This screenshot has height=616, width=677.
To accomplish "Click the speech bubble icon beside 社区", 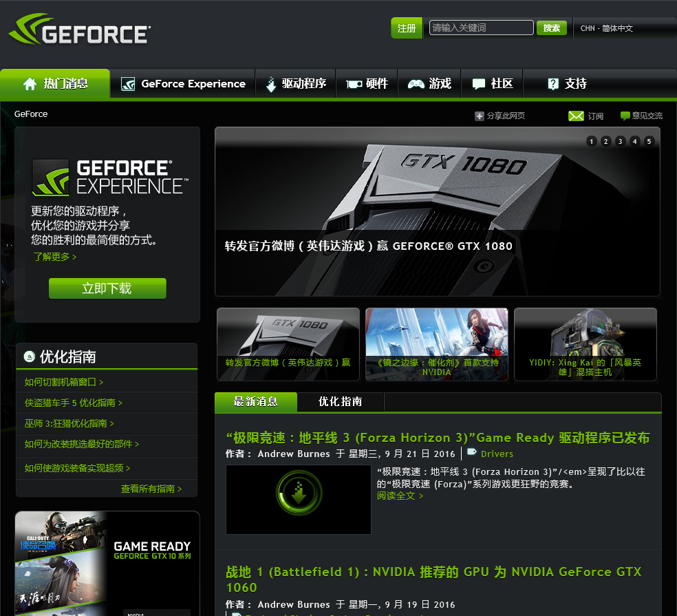I will pyautogui.click(x=479, y=84).
